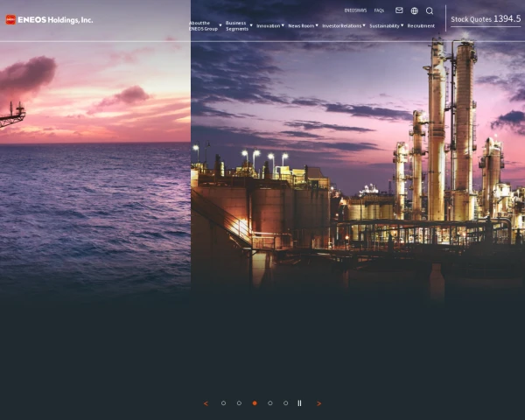
Task: Jump to the fifth carousel dot
Action: (x=285, y=403)
